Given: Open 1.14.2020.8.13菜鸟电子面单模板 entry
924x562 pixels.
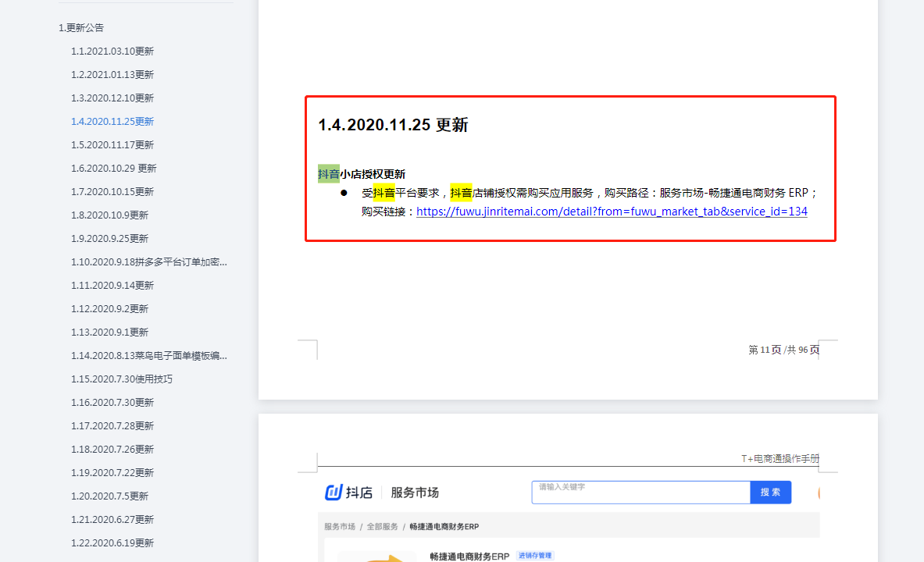Looking at the screenshot, I should point(149,356).
